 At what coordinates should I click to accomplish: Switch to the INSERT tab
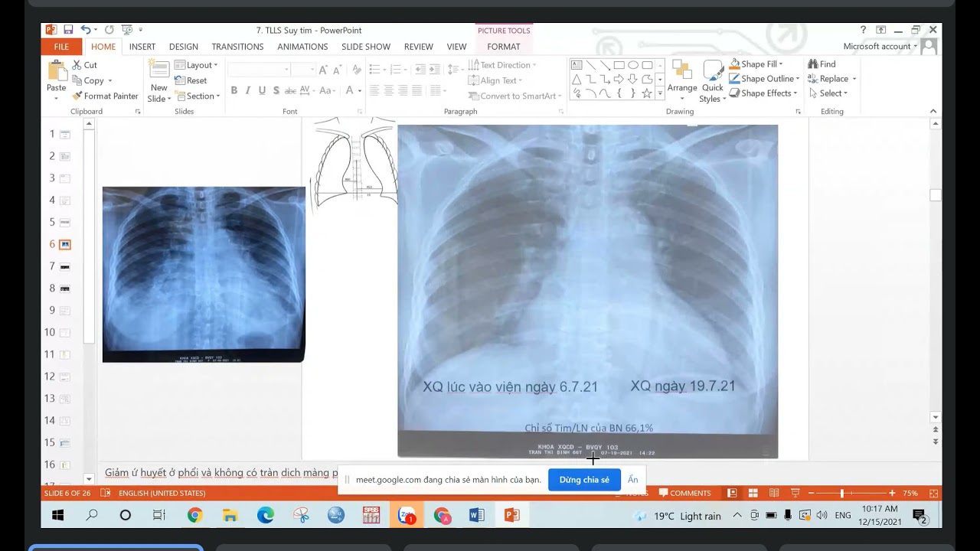(142, 47)
